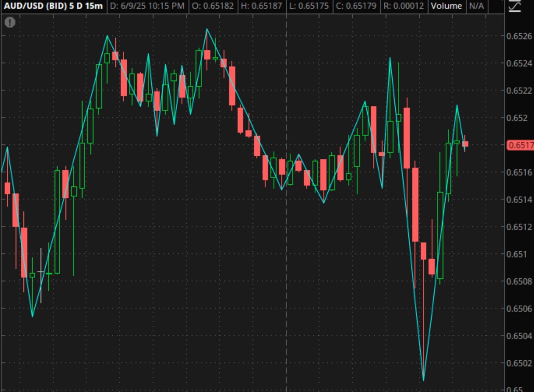Select the AUD/USD (BID) 5 D 15m title
Screen dimensions: 534x392
click(x=53, y=6)
